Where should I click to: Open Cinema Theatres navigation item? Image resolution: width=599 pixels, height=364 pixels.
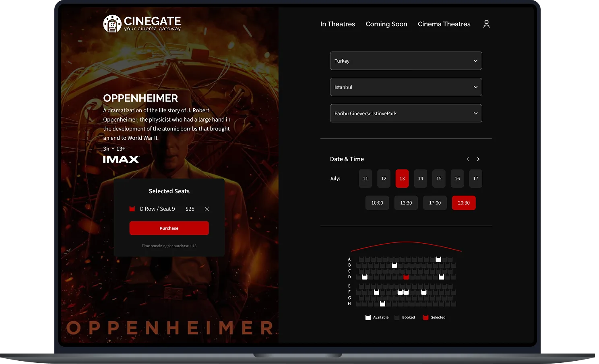tap(444, 24)
